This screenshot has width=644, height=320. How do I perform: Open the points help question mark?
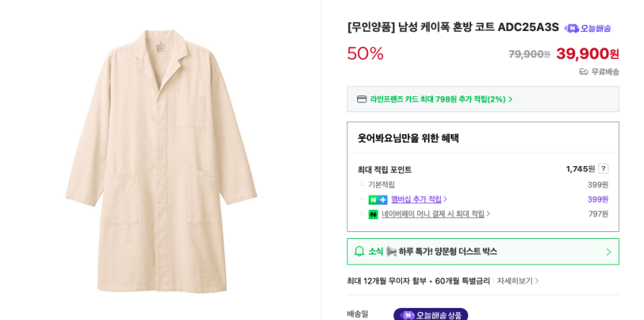point(603,168)
